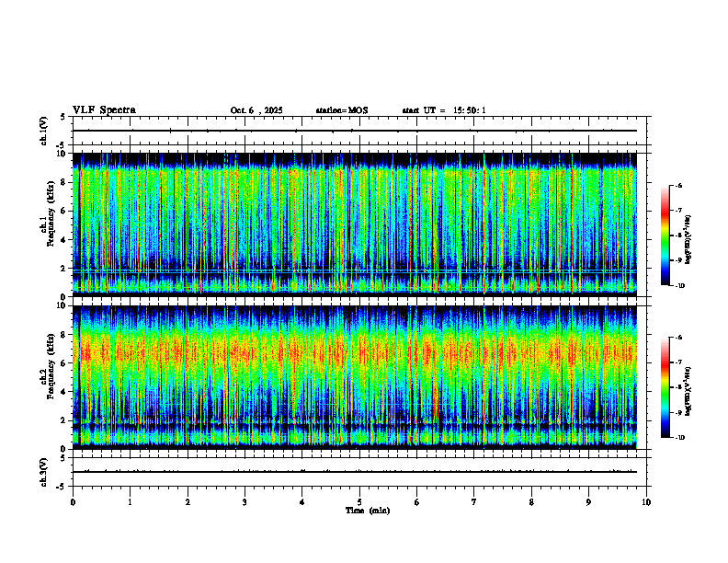Click inside the ch.1 spectrogram panel
728x563 pixels.
point(355,224)
